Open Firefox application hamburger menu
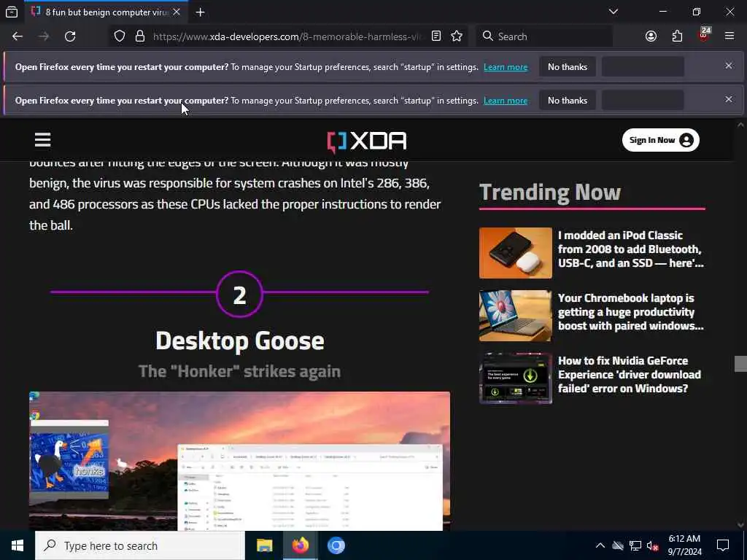The image size is (747, 560). [729, 36]
